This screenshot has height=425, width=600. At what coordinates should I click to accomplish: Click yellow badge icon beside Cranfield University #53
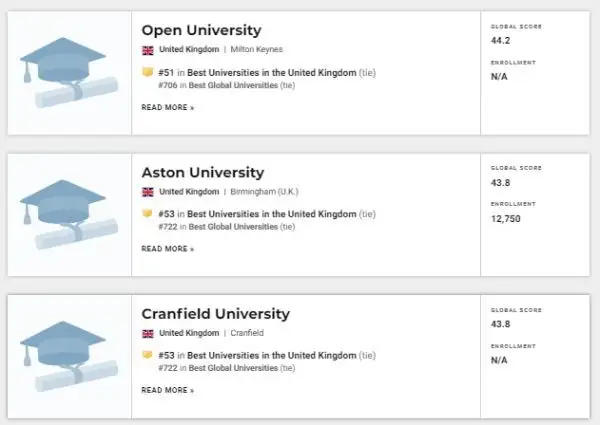(148, 355)
